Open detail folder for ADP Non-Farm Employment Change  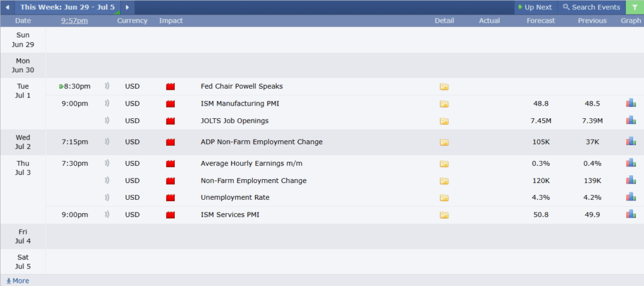[444, 143]
